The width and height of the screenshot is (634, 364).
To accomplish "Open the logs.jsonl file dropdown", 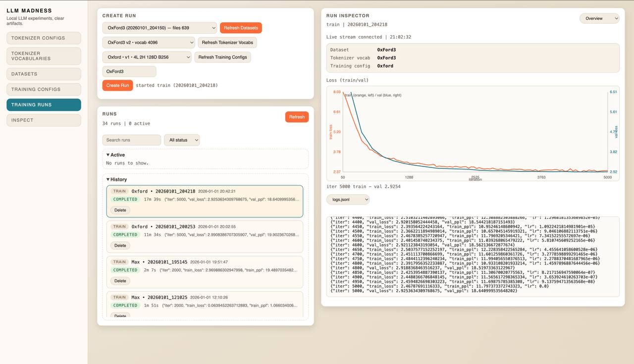I will point(348,200).
